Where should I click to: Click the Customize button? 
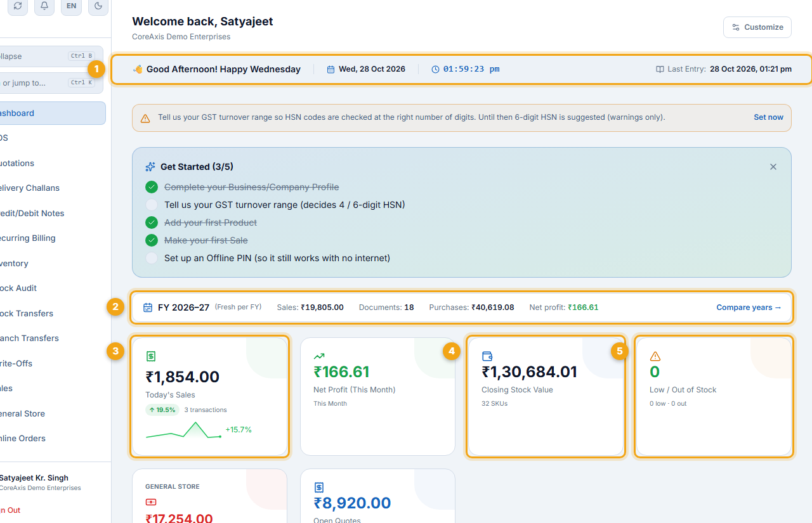(x=757, y=27)
